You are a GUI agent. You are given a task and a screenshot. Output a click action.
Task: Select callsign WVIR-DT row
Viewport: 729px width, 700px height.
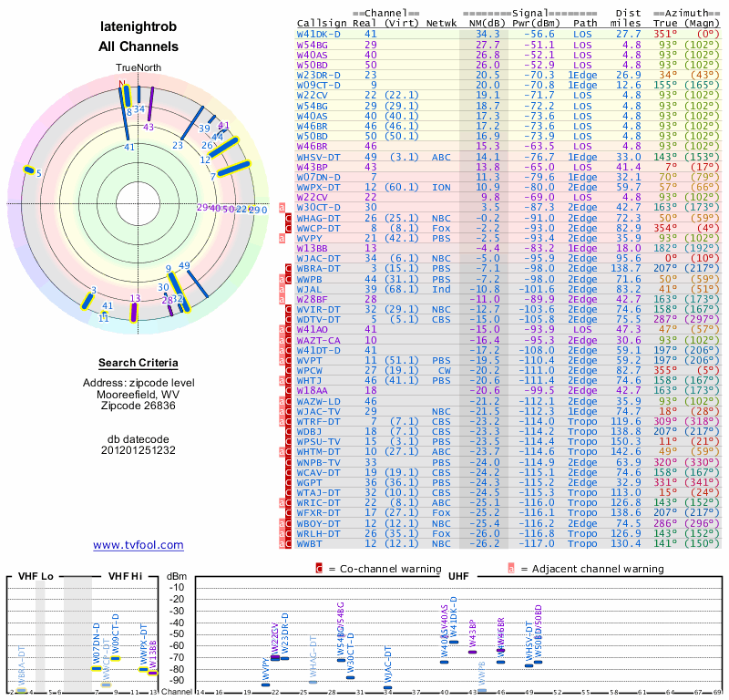tap(508, 309)
